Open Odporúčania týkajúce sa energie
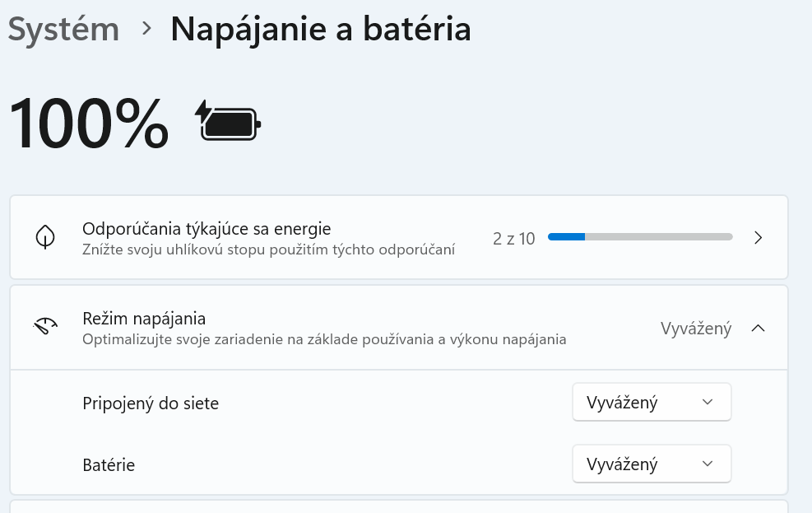This screenshot has width=812, height=513. pos(206,228)
